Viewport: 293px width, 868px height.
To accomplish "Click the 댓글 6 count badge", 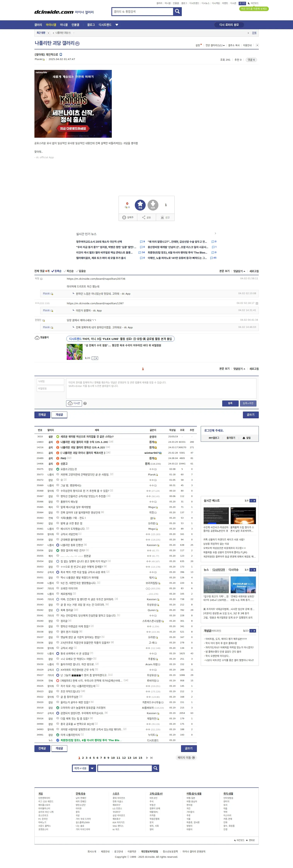I will pyautogui.click(x=251, y=60).
